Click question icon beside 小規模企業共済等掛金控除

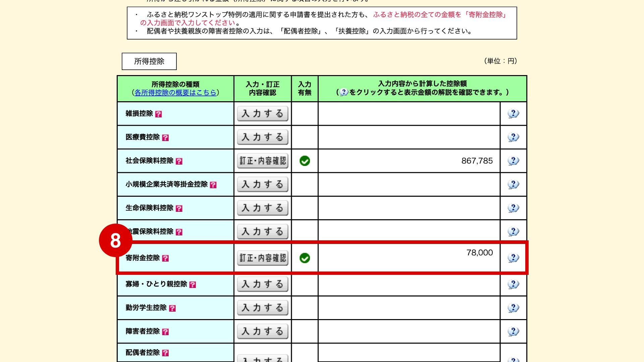213,185
